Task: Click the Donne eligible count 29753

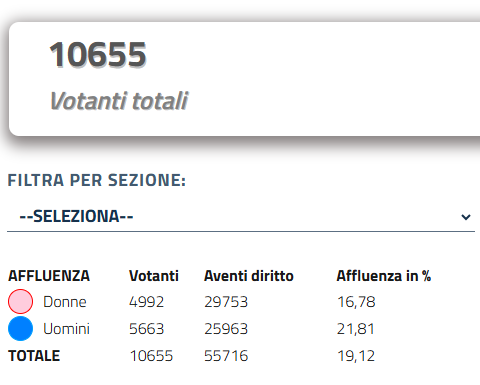Action: (226, 302)
